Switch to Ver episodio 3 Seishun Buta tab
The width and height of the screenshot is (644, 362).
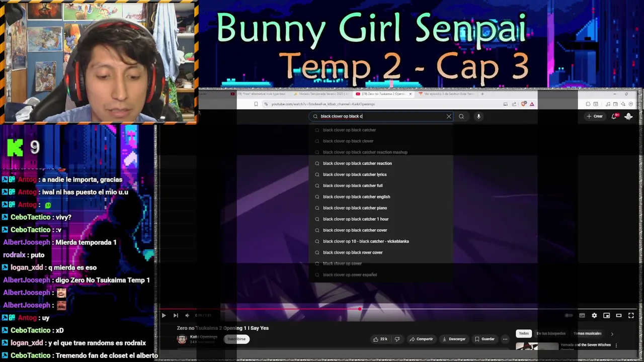446,94
